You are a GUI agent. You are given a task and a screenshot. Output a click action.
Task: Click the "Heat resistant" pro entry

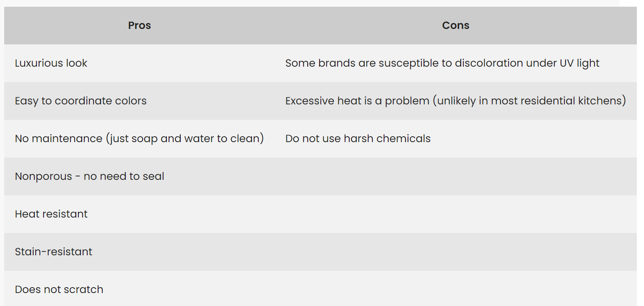pyautogui.click(x=51, y=214)
